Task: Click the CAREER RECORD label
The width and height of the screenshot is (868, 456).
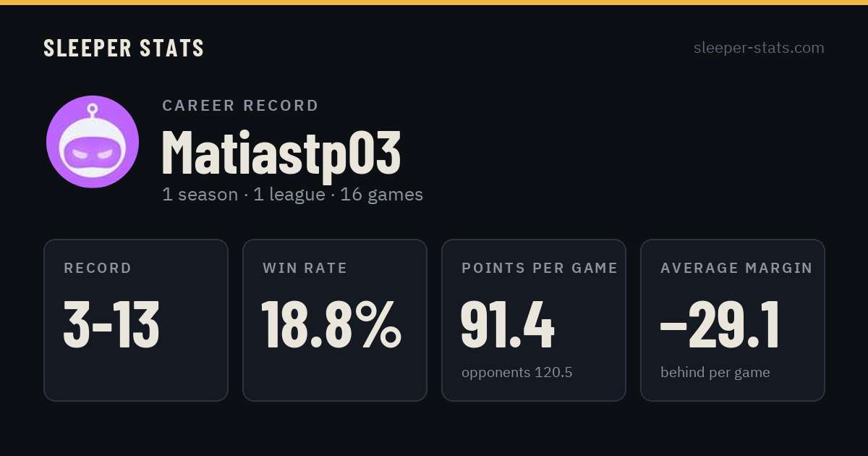Action: point(240,106)
